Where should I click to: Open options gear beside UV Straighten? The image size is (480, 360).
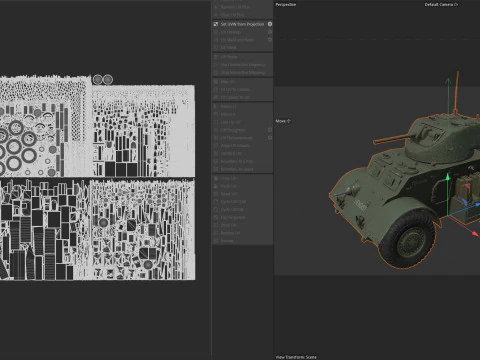pos(270,130)
